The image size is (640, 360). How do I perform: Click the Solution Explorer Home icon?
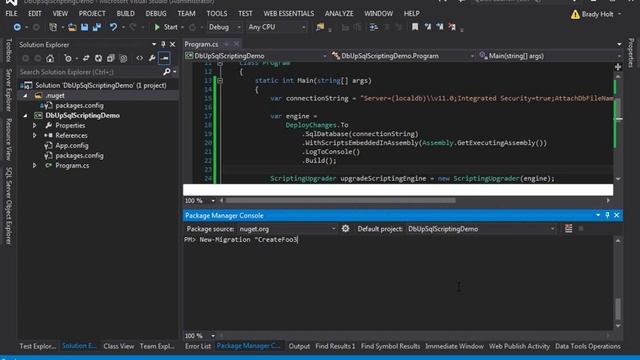pos(50,58)
